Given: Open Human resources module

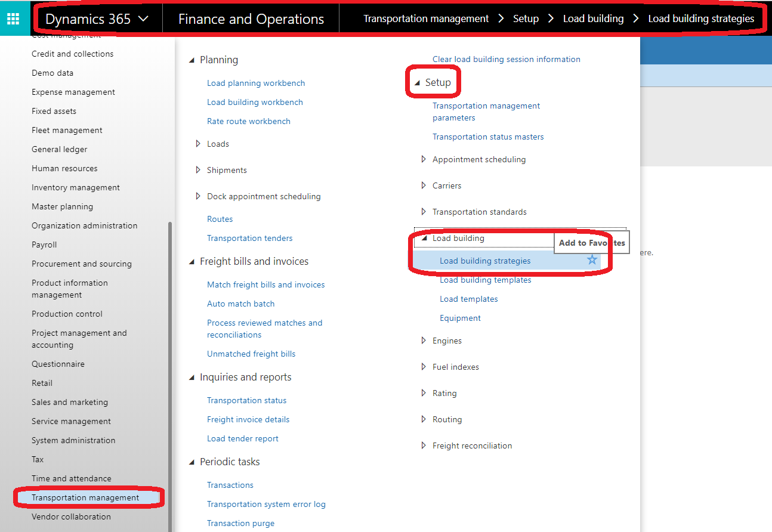Looking at the screenshot, I should tap(64, 168).
